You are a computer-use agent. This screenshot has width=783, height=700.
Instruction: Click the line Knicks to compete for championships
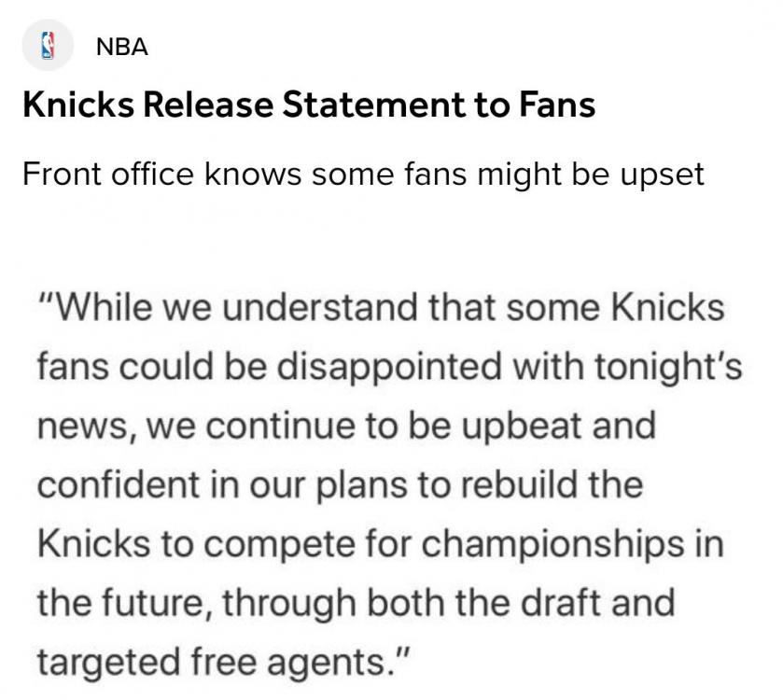[381, 544]
